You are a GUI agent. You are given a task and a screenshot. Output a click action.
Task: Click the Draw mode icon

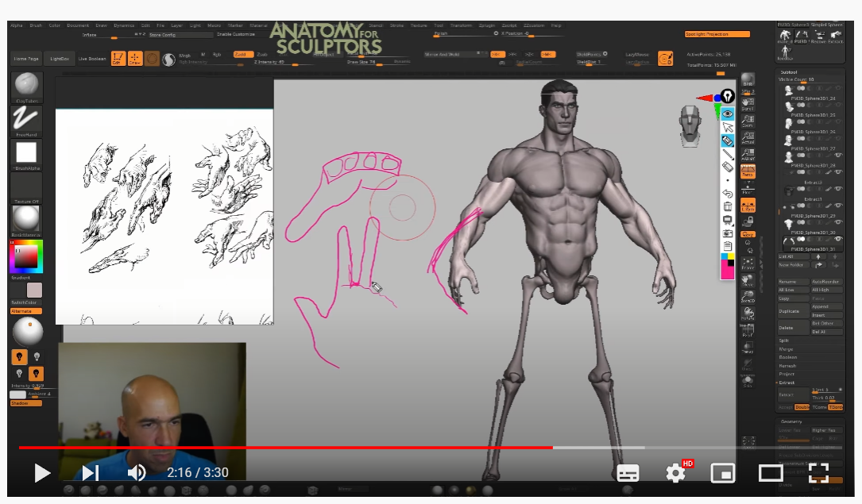(x=135, y=58)
